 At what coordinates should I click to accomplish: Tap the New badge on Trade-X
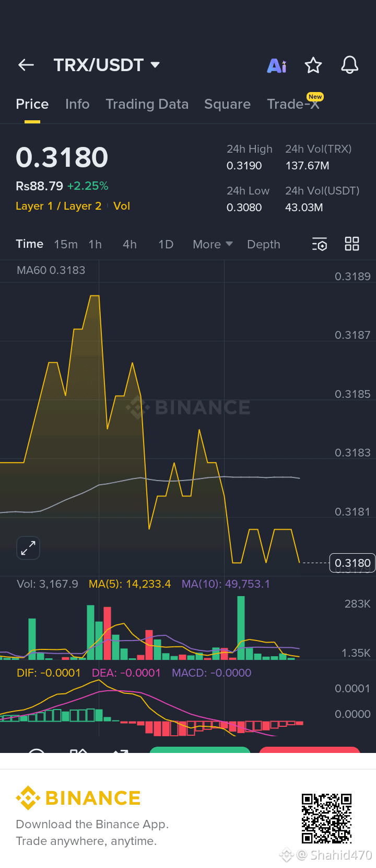315,97
